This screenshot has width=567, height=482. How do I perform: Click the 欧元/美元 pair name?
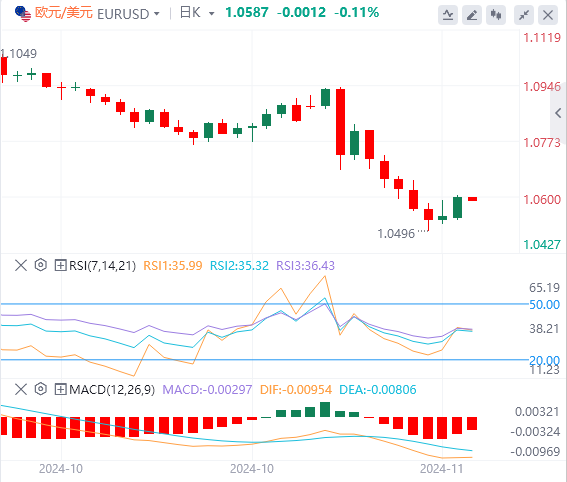64,13
